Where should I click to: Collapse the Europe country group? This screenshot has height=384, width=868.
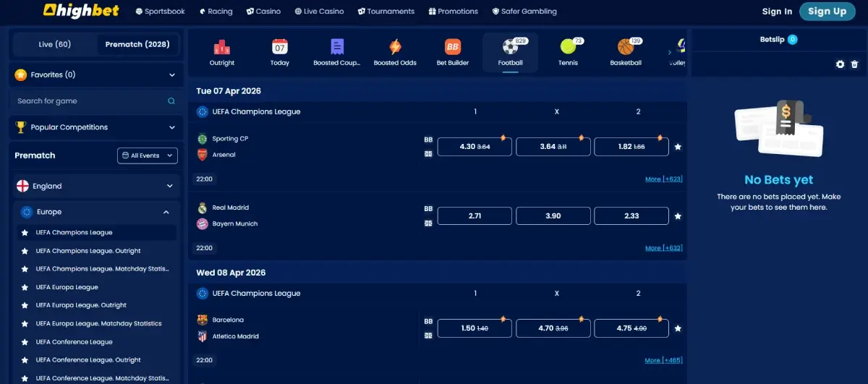click(95, 212)
